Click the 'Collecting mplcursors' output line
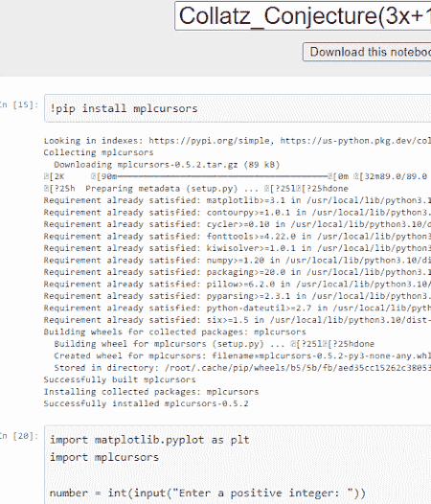Image resolution: width=431 pixels, height=504 pixels. click(99, 152)
